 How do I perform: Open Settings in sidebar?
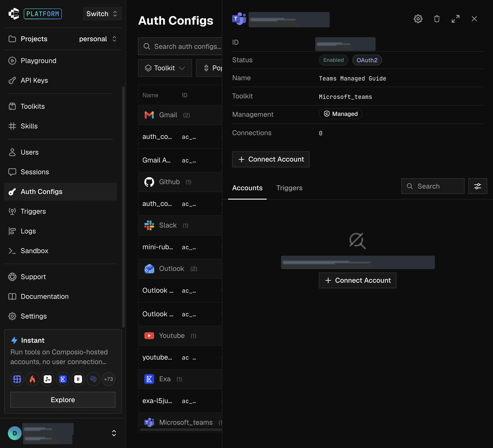coord(60,316)
